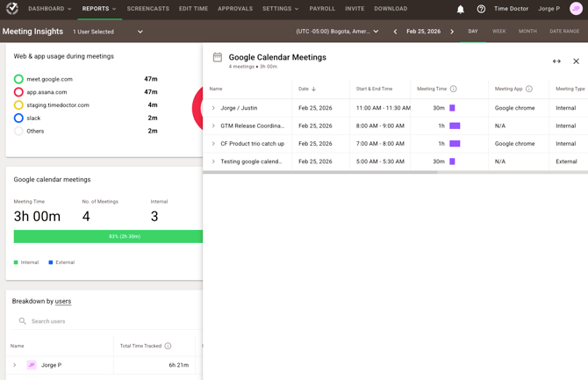
Task: Click the help question mark icon
Action: click(x=481, y=9)
